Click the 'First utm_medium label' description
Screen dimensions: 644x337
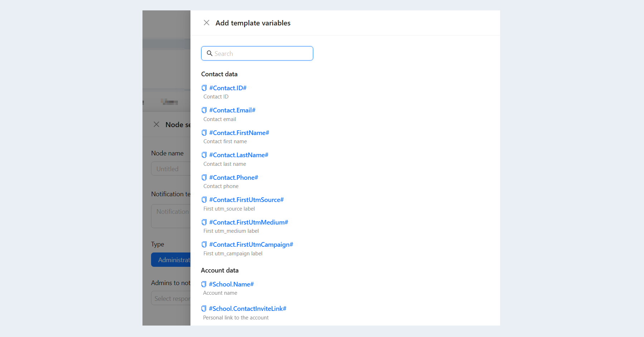point(231,231)
